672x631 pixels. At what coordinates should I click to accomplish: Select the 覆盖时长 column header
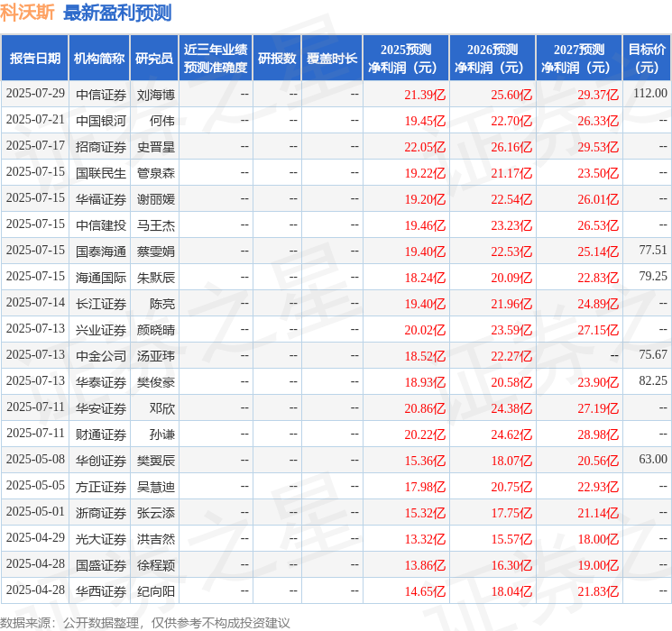(332, 59)
